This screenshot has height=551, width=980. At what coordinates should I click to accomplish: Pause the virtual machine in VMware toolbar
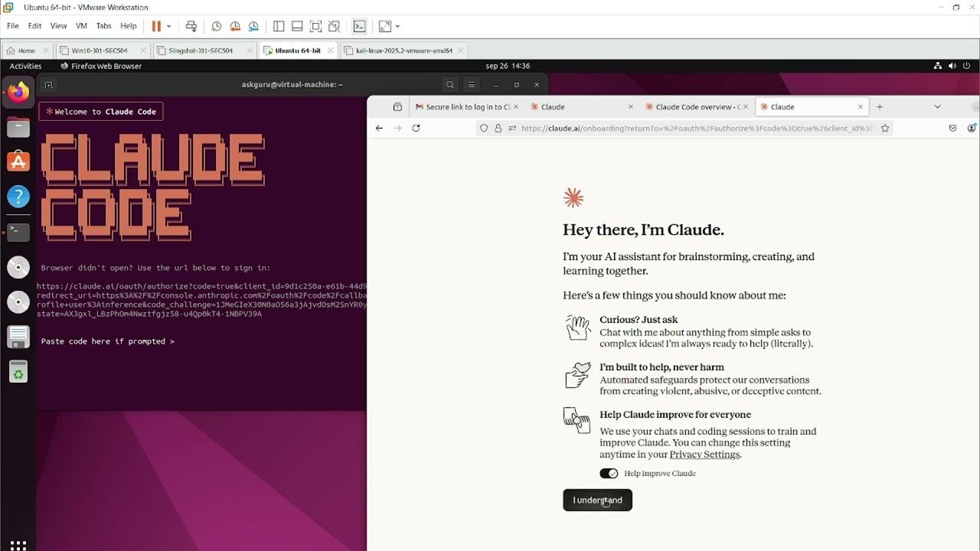point(156,26)
